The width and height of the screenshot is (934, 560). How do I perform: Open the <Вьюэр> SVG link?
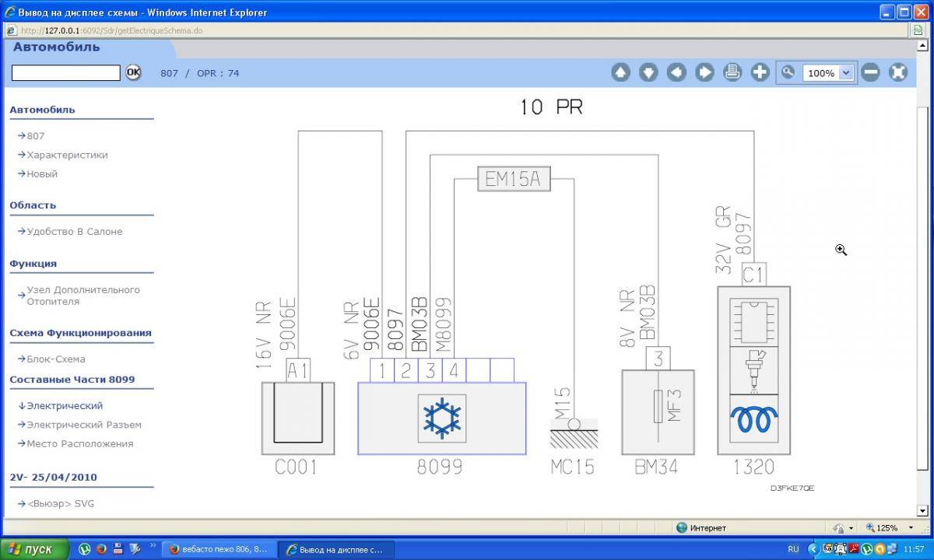click(60, 503)
